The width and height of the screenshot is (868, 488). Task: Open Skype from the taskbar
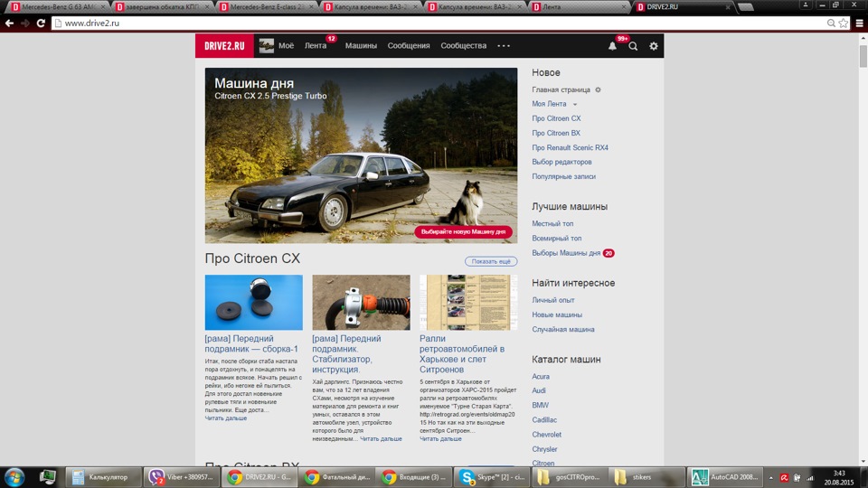point(492,477)
